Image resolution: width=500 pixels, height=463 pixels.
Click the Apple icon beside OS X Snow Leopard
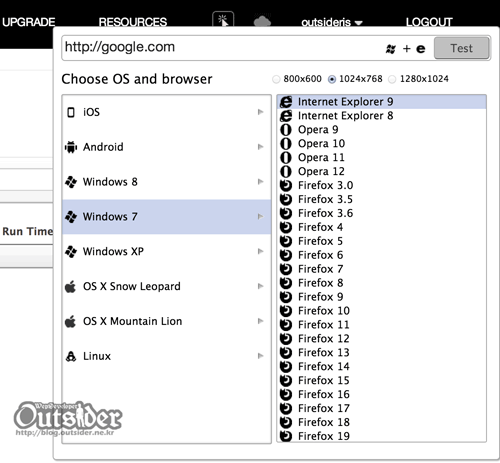pyautogui.click(x=70, y=286)
